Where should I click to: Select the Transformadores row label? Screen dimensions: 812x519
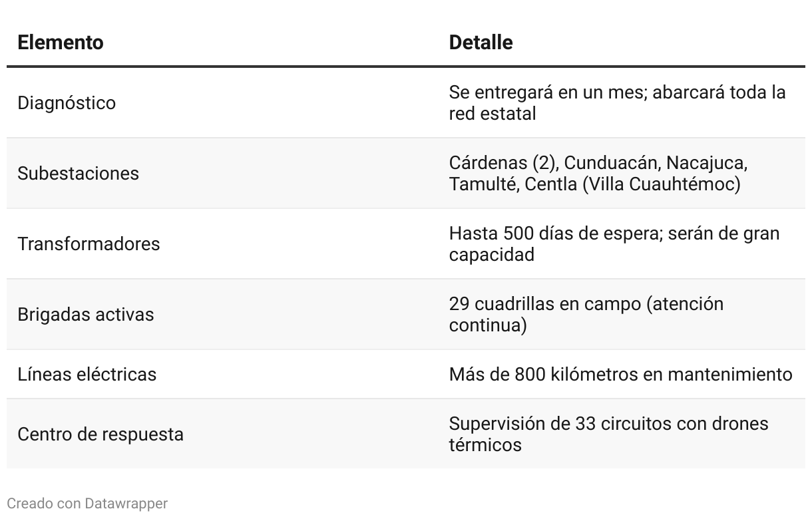click(89, 244)
